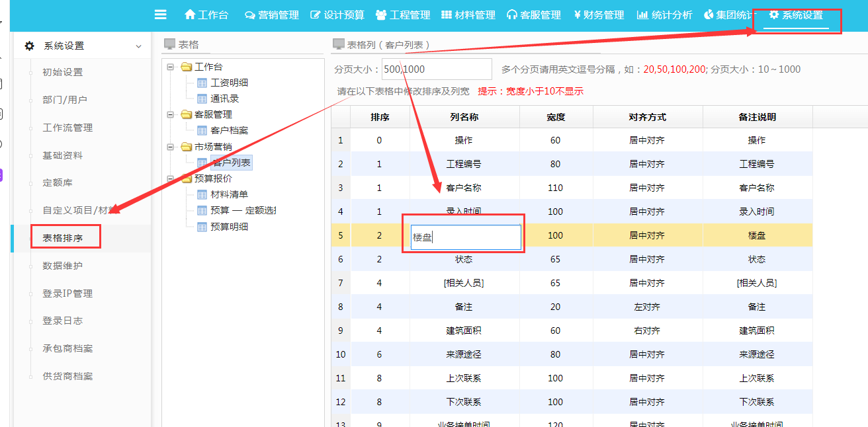The height and width of the screenshot is (427, 868).
Task: Click the table icon beside 通讯录
Action: click(201, 99)
